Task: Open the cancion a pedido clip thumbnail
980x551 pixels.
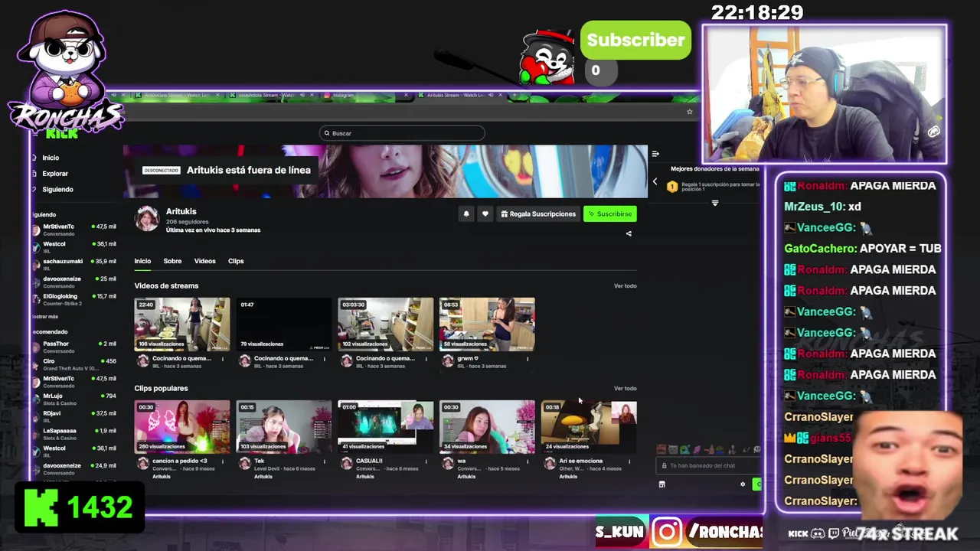Action: (x=182, y=427)
